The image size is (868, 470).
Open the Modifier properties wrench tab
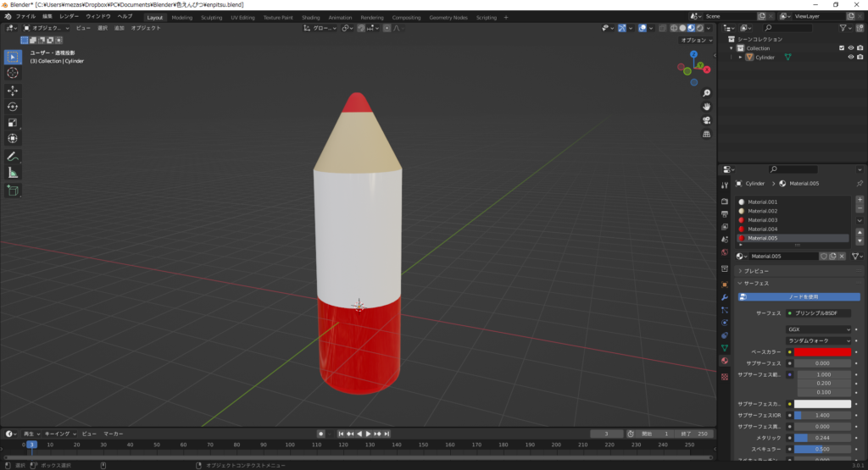point(724,298)
